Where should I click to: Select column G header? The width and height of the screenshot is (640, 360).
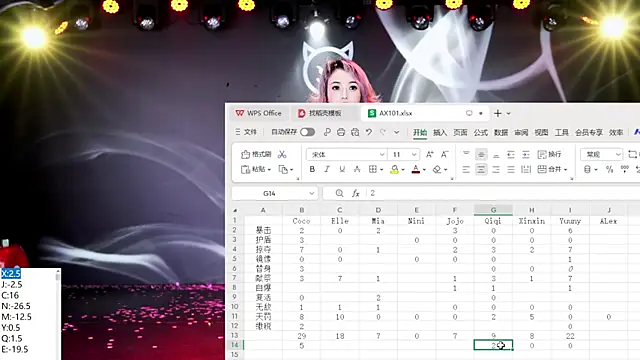[x=493, y=210]
